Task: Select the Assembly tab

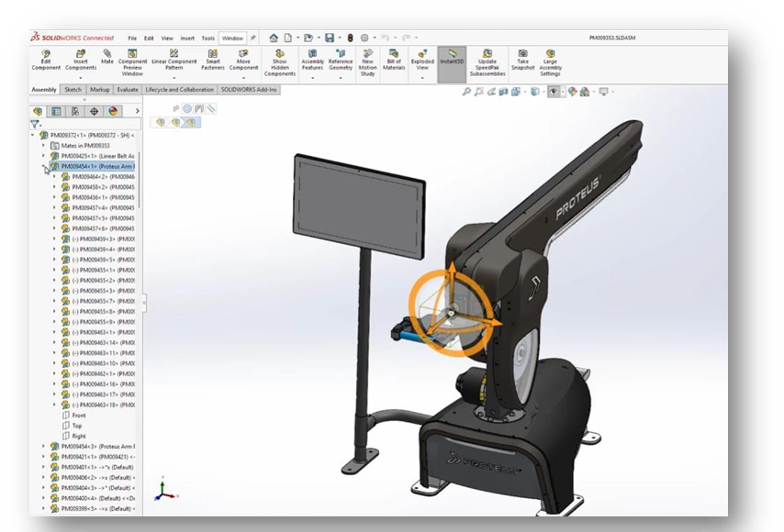Action: coord(44,90)
